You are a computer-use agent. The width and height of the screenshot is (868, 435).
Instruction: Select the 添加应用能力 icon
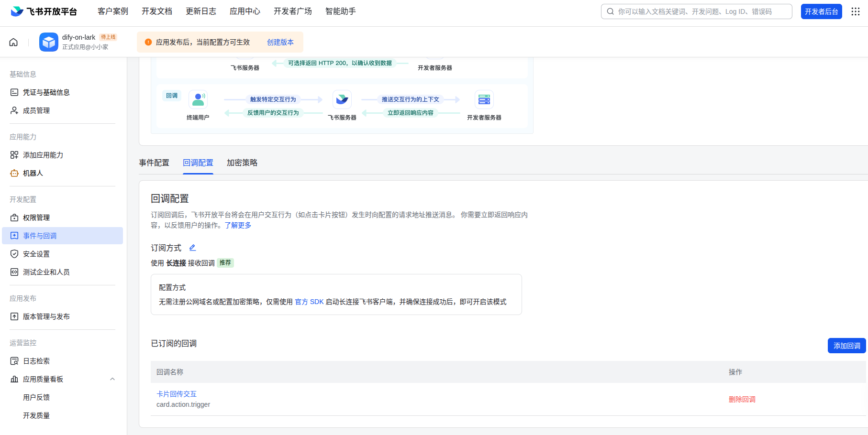coord(14,155)
